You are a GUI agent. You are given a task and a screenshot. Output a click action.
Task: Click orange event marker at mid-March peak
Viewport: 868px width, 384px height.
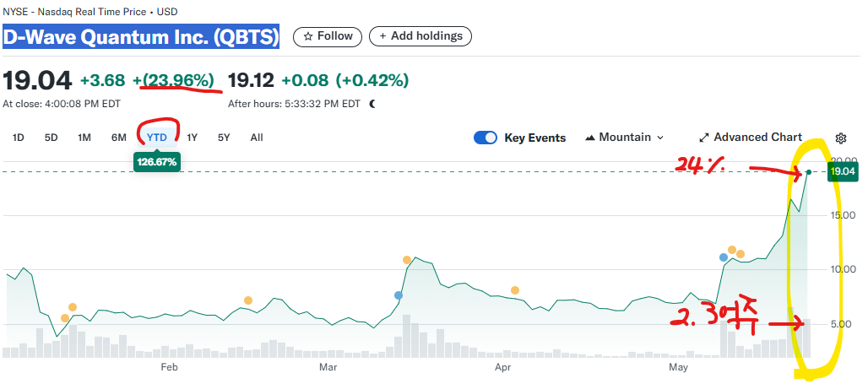(x=407, y=260)
